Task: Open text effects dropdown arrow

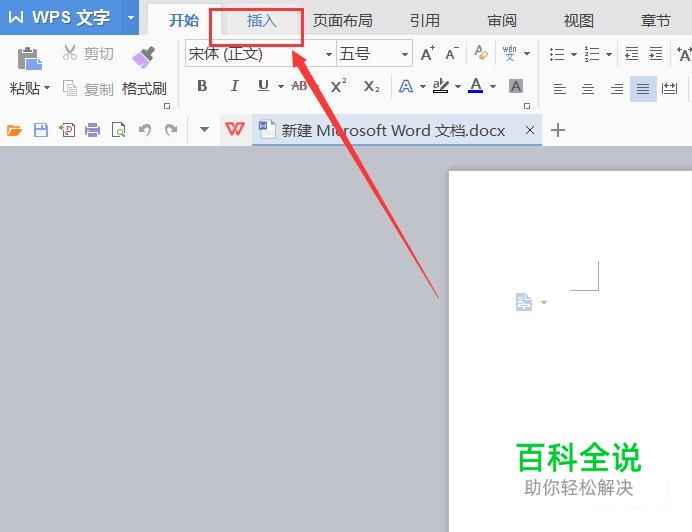Action: click(x=422, y=87)
